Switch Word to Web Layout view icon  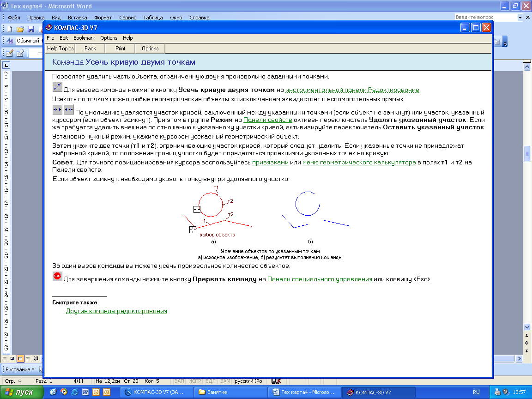point(12,358)
